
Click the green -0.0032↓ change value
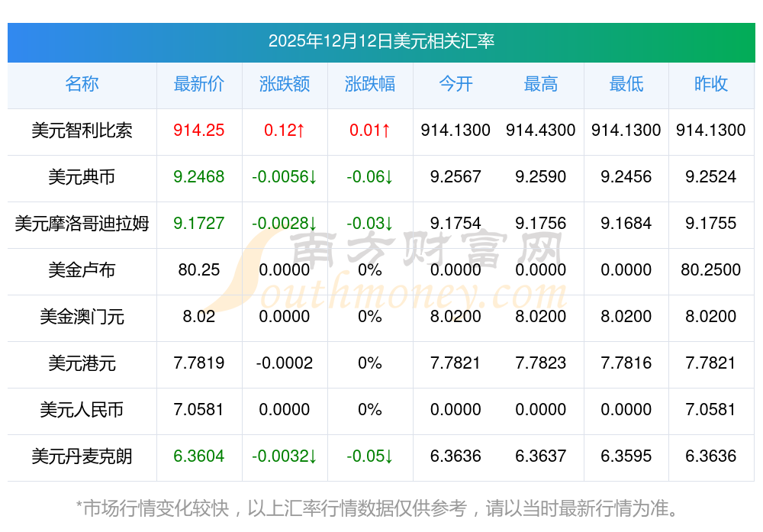(x=285, y=456)
